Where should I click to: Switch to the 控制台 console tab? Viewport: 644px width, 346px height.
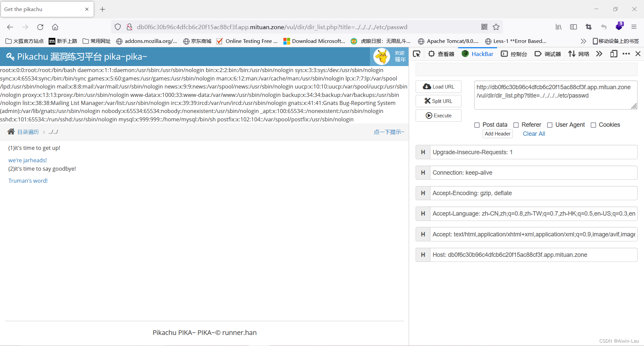[x=514, y=54]
